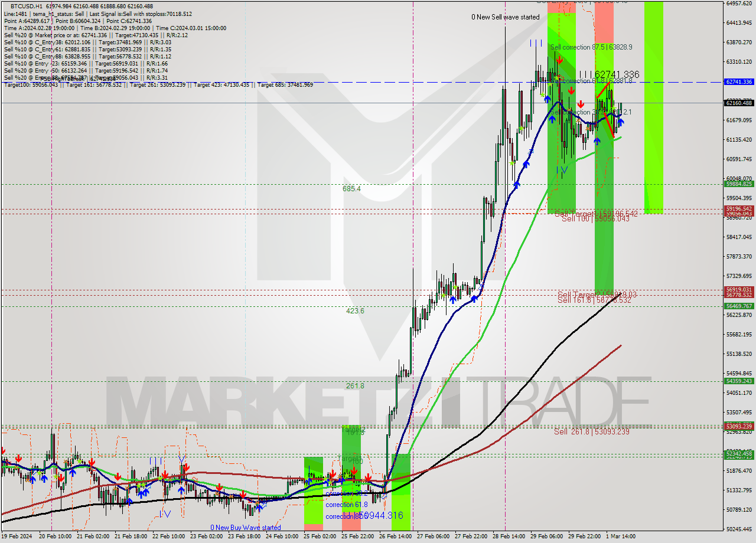Click the 63310.120 axis price label
The image size is (756, 543).
click(739, 61)
